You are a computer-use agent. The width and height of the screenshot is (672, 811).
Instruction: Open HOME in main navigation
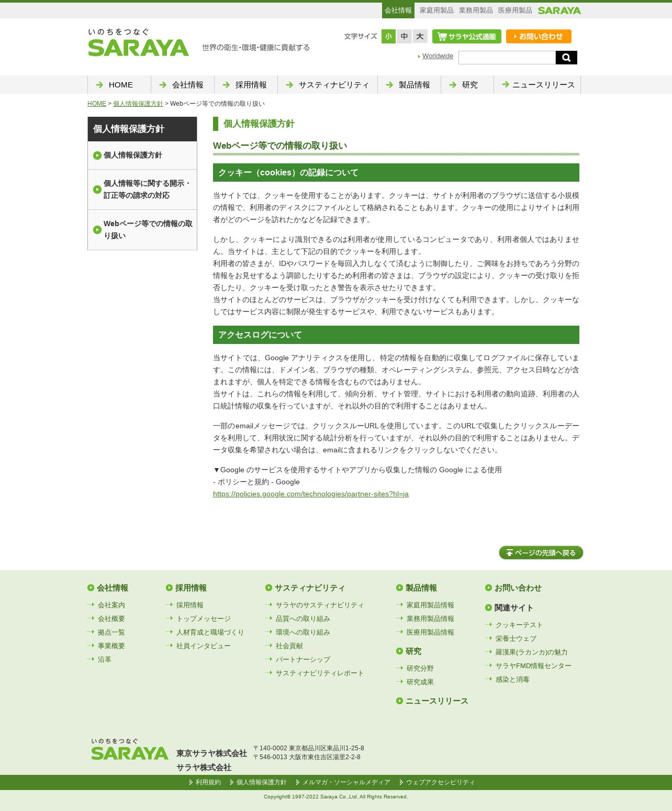click(119, 85)
